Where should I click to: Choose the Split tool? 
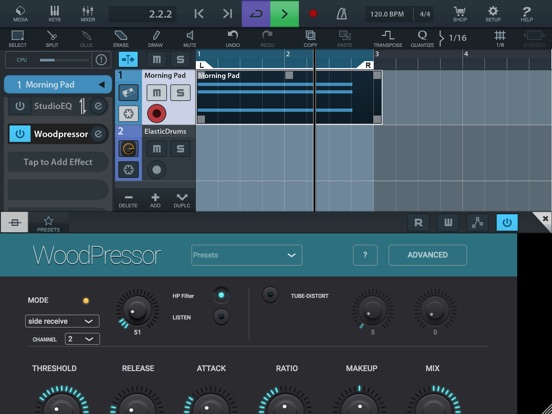click(x=52, y=38)
